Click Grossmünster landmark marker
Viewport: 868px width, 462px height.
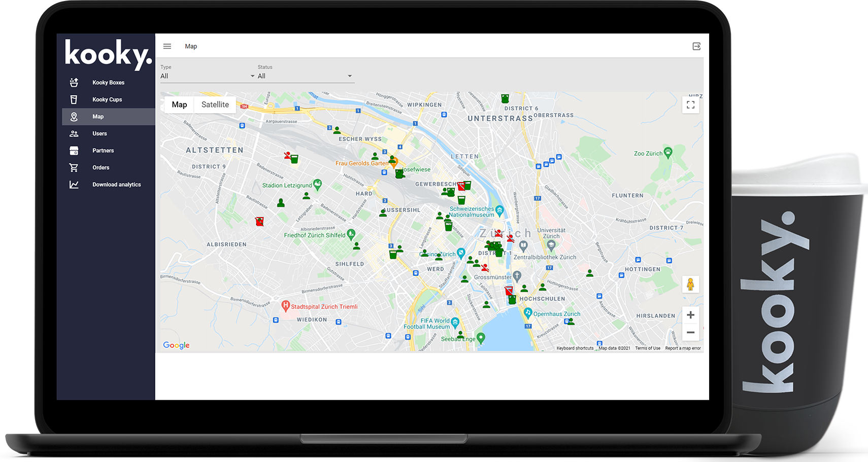(517, 276)
